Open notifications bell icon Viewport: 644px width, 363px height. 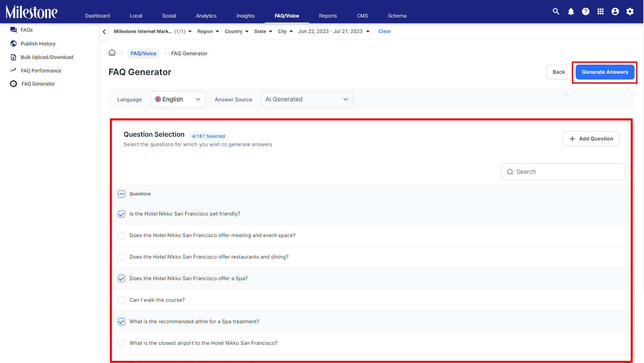point(571,11)
